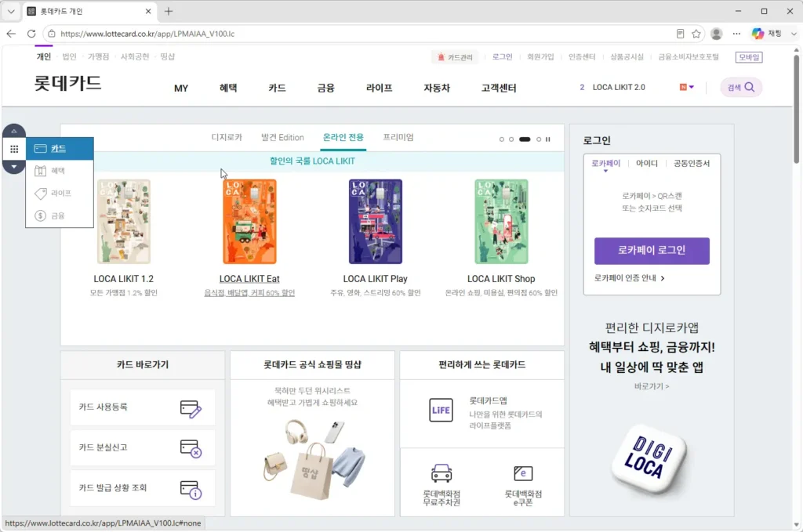
Task: Open the LOCA LIKIT 1.2 card thumbnail
Action: tap(123, 222)
